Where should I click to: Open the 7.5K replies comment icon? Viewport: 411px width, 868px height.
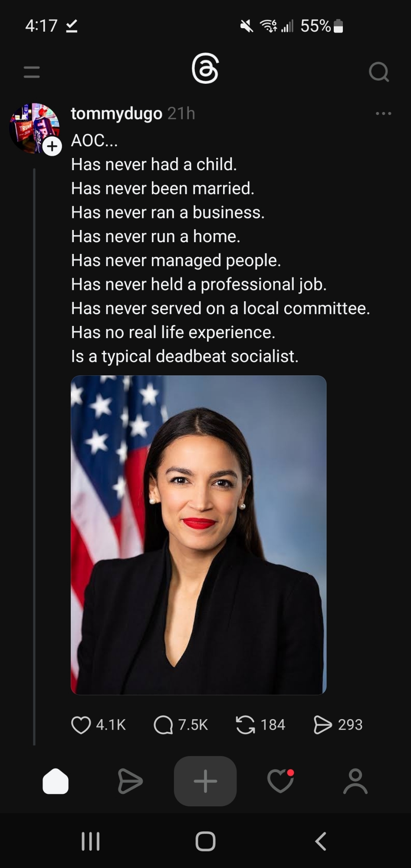[163, 724]
